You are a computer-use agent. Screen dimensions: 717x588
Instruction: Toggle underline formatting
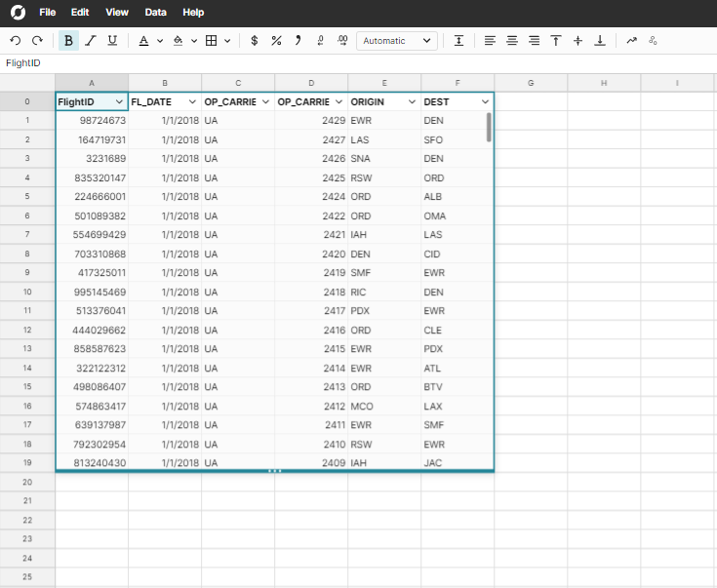tap(112, 40)
